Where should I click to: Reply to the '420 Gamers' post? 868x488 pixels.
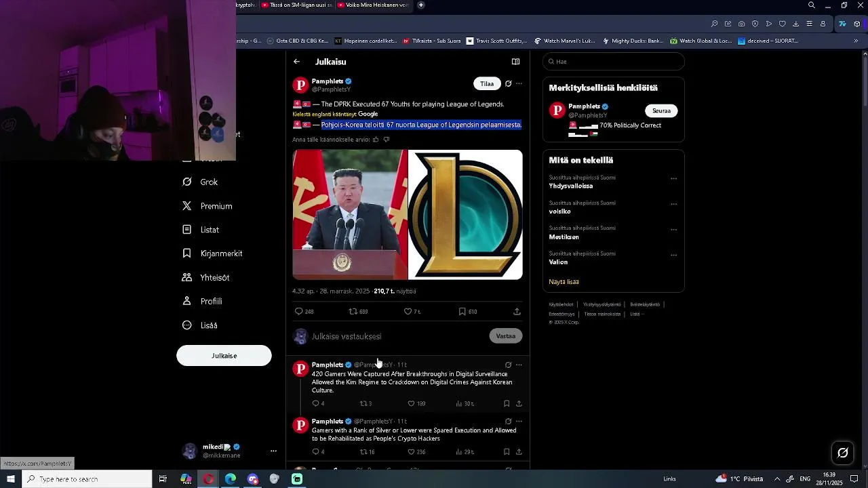pyautogui.click(x=318, y=404)
